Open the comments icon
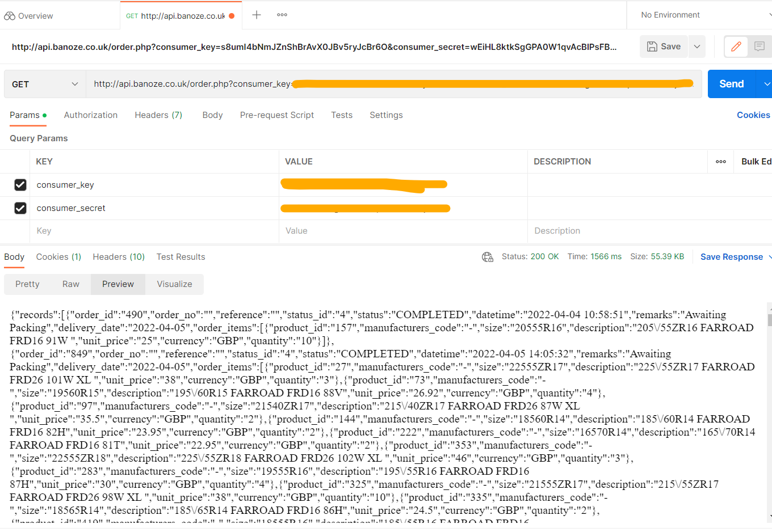The width and height of the screenshot is (772, 532). pos(760,47)
